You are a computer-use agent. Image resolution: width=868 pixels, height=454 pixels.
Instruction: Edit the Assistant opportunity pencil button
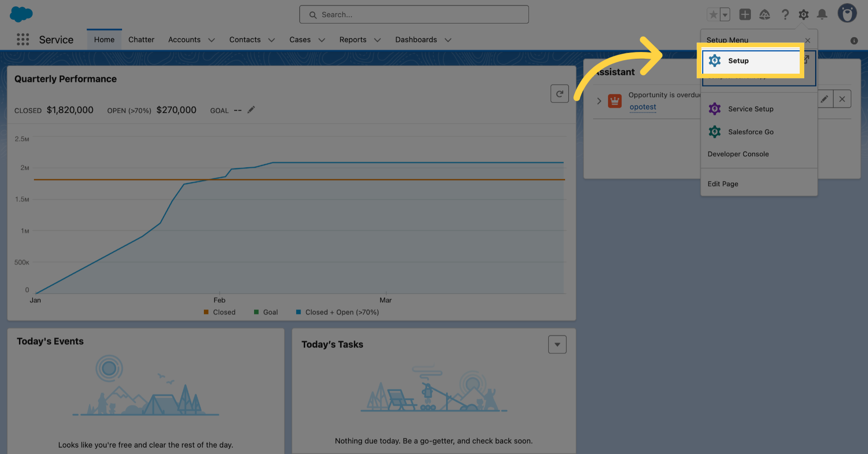tap(825, 99)
